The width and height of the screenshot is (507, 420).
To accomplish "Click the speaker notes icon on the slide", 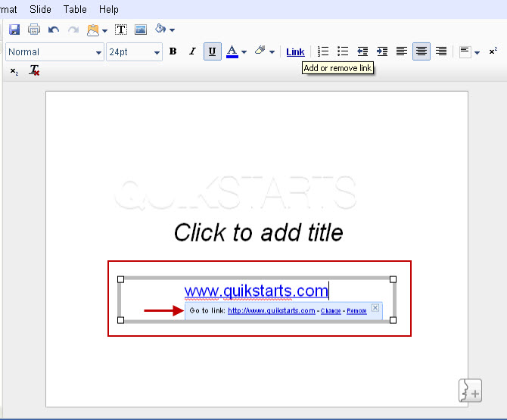I will click(x=470, y=390).
